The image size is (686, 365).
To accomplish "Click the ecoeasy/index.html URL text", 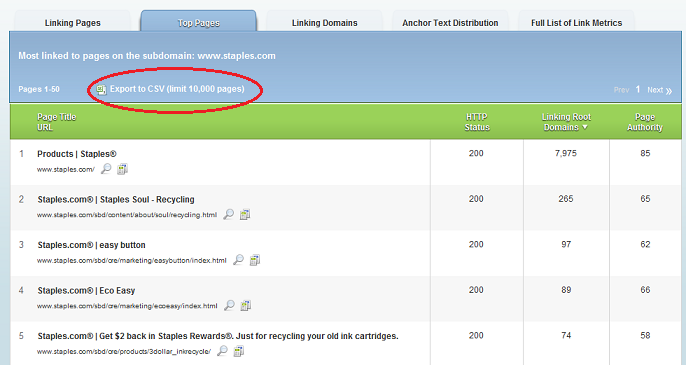I will tap(127, 306).
